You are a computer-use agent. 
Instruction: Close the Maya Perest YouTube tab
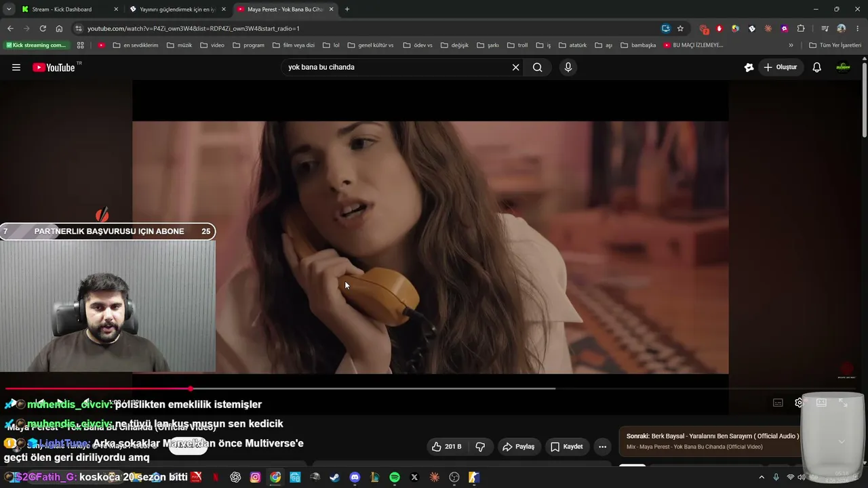pyautogui.click(x=331, y=9)
